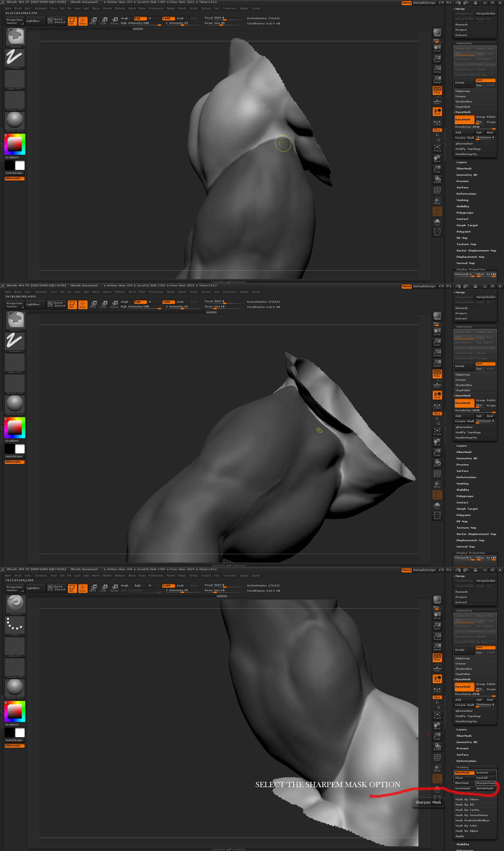The image size is (504, 851).
Task: Select the Scroll icon in top window
Action: coord(437,48)
